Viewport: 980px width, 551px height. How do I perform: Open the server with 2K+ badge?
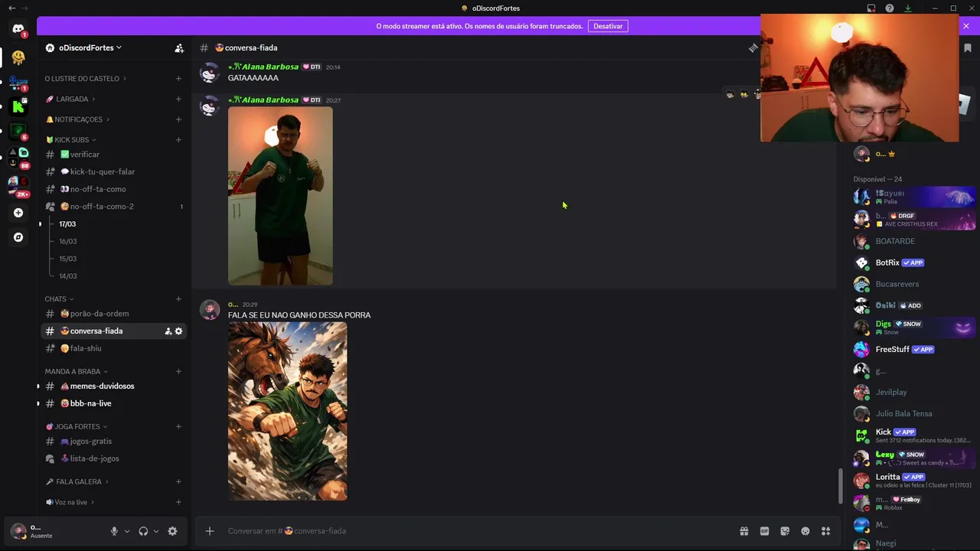(18, 184)
